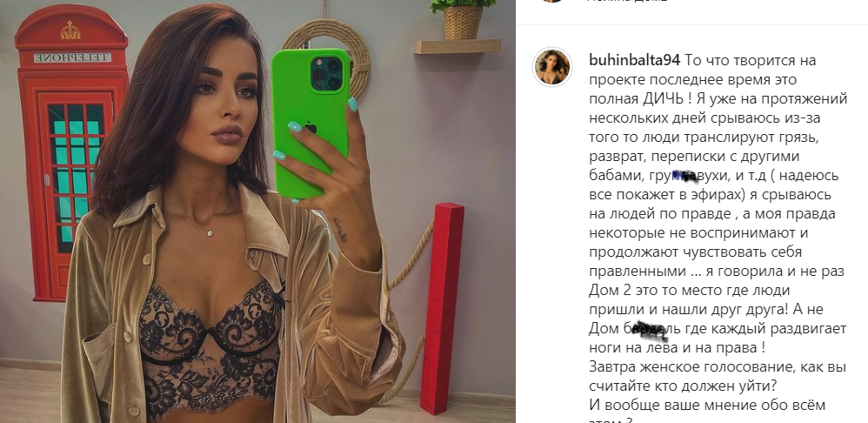Open buhinbalta94 profile picture beside caption
Screen dimensions: 868x423
click(551, 68)
